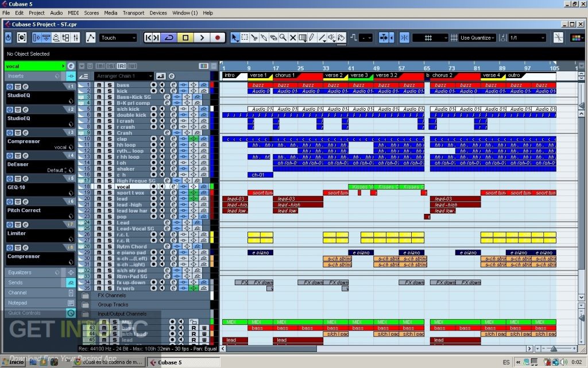The image size is (588, 368).
Task: Select the verse 3.2 arranger event
Action: [x=399, y=75]
